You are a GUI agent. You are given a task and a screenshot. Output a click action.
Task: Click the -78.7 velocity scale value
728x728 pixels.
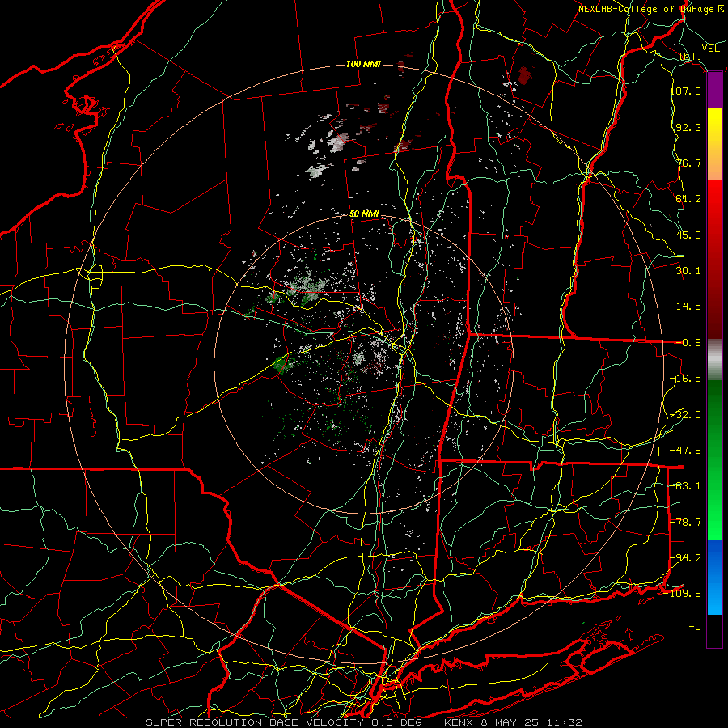686,523
